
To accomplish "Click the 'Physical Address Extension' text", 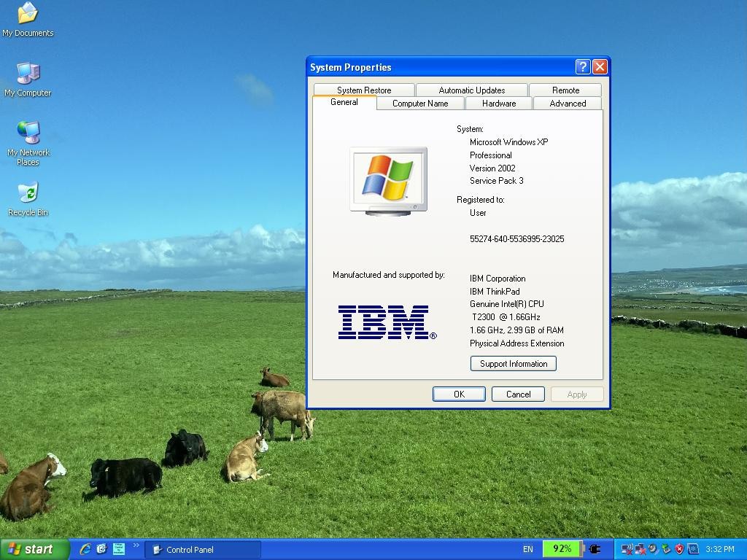I will pyautogui.click(x=517, y=343).
